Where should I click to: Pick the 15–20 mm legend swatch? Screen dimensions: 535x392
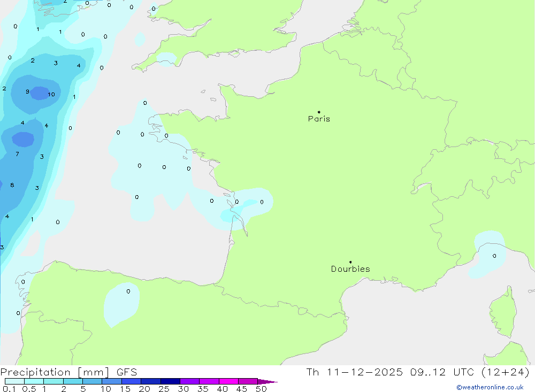coord(131,381)
